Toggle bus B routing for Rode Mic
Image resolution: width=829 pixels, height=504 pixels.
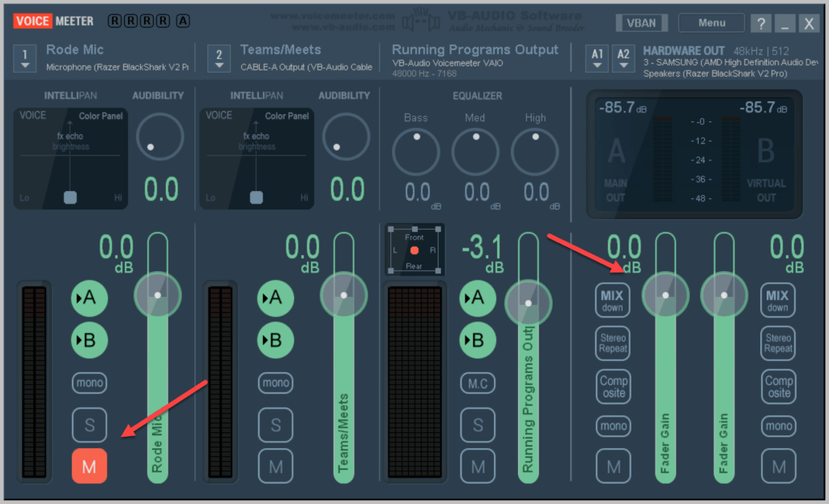(89, 341)
